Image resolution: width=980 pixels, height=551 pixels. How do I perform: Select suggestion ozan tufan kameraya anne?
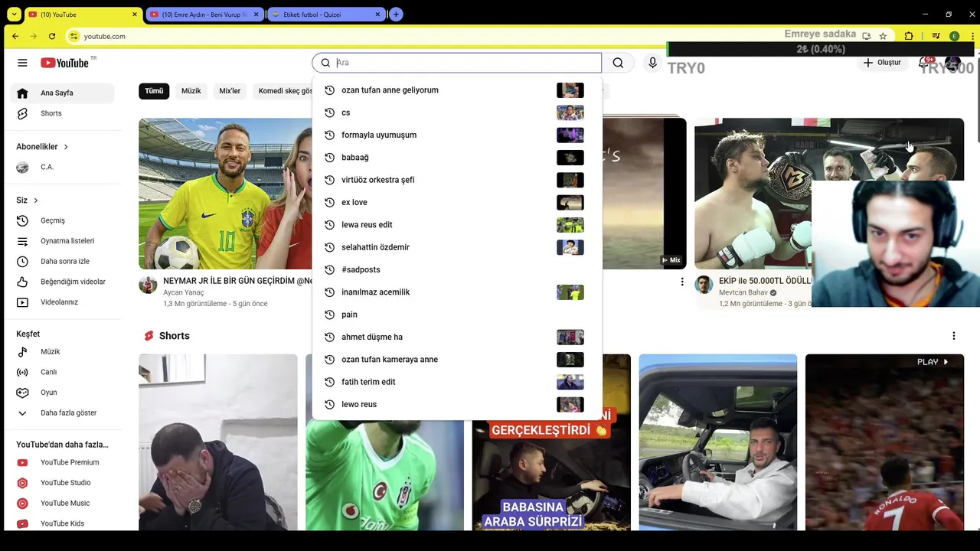(457, 360)
